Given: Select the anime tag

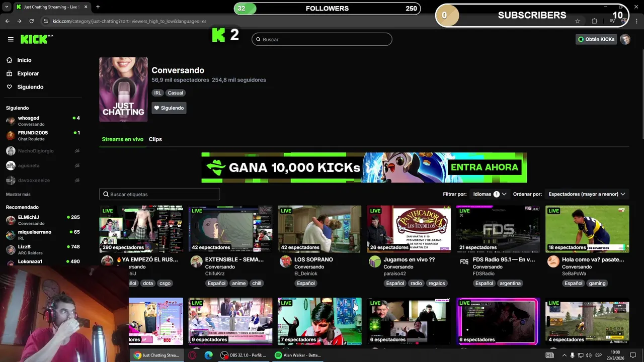Looking at the screenshot, I should (x=239, y=284).
